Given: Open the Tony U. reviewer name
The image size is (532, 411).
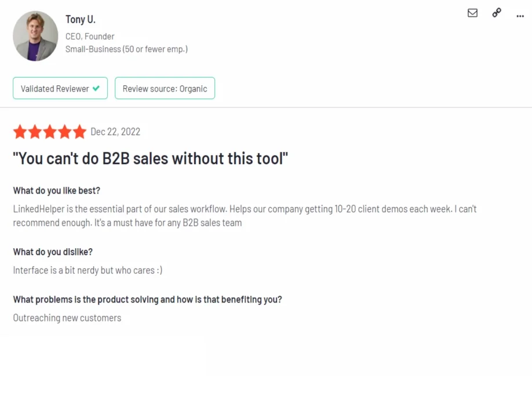Looking at the screenshot, I should pos(80,20).
